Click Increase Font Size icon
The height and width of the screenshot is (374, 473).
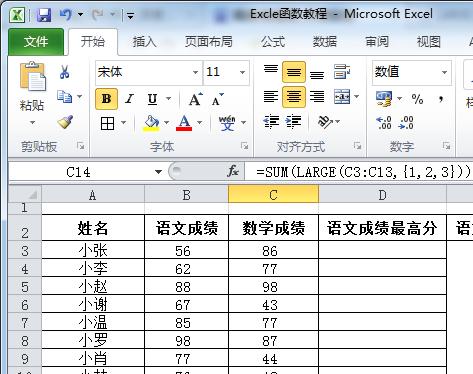click(x=195, y=99)
